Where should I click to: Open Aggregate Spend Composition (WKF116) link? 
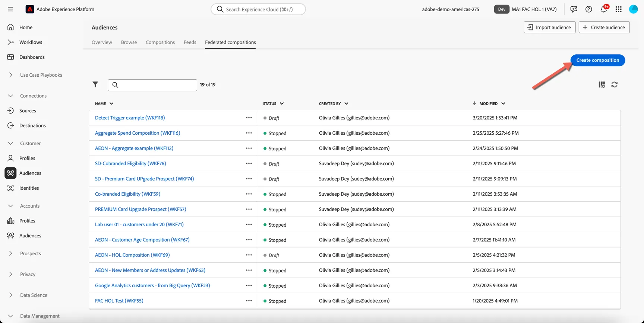tap(138, 133)
